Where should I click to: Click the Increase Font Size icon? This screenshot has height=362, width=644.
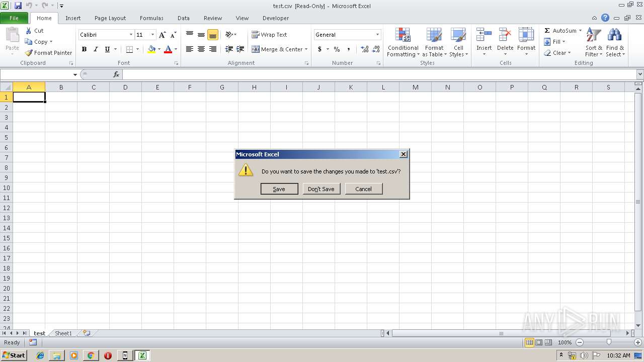pos(162,35)
